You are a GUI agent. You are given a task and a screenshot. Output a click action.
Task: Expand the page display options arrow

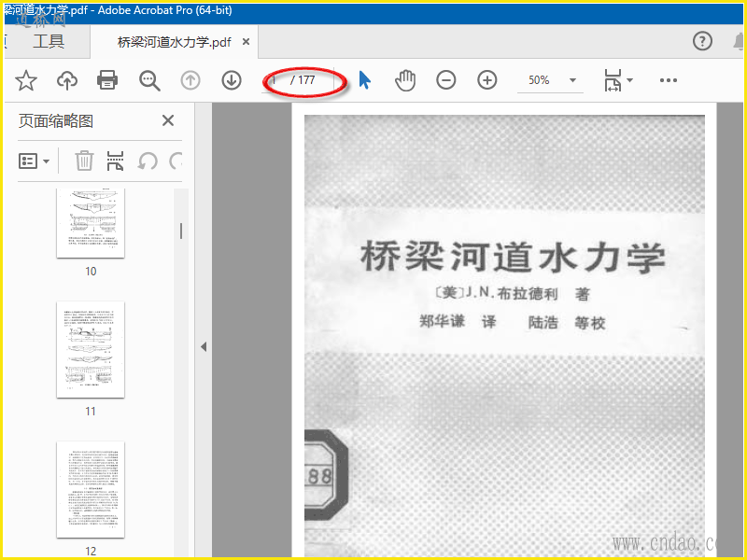[629, 80]
